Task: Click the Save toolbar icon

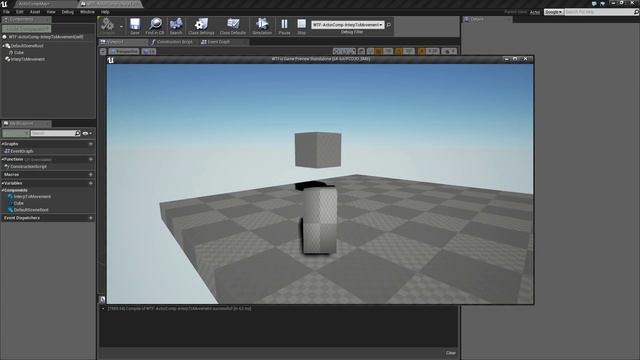Action: click(135, 26)
